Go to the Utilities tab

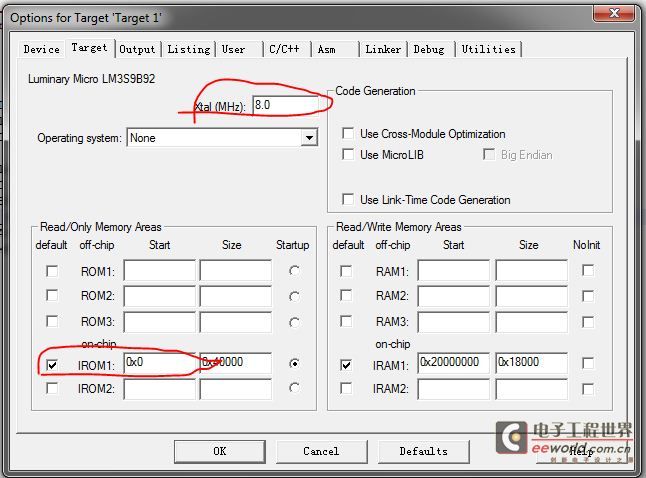coord(489,49)
